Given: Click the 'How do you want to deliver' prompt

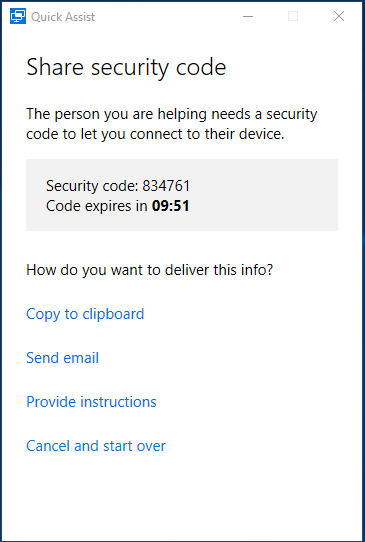Looking at the screenshot, I should (150, 270).
